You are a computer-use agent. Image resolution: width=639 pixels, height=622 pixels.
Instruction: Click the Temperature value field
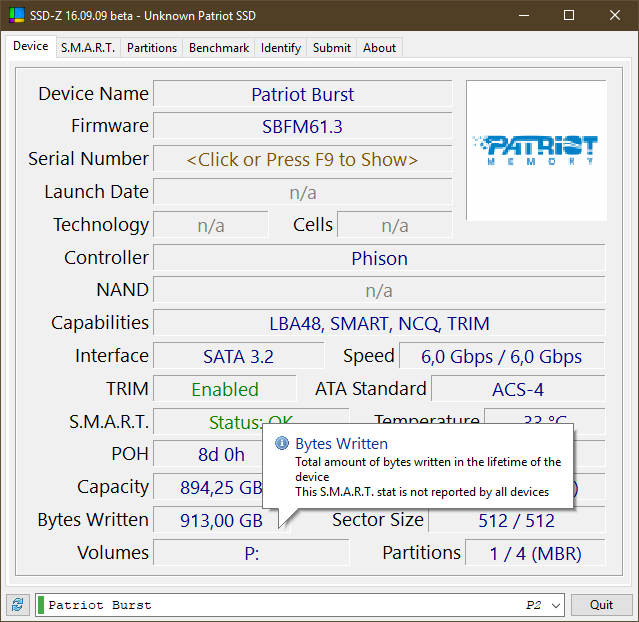click(544, 417)
